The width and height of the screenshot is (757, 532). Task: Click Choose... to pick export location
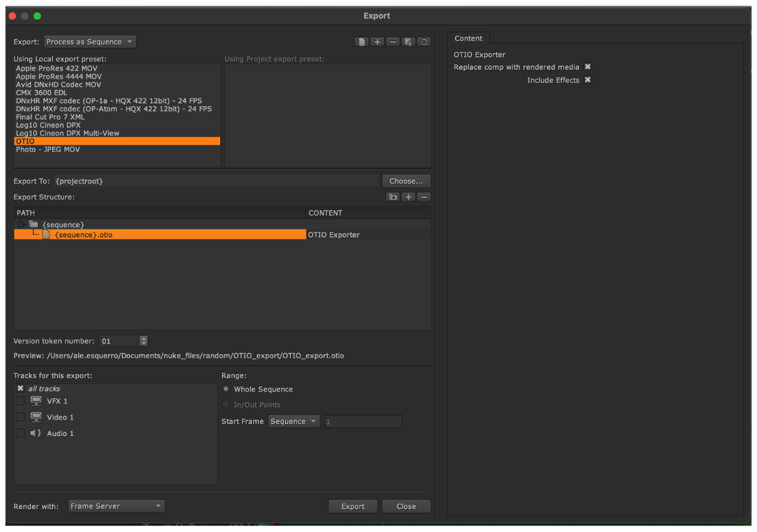point(406,181)
